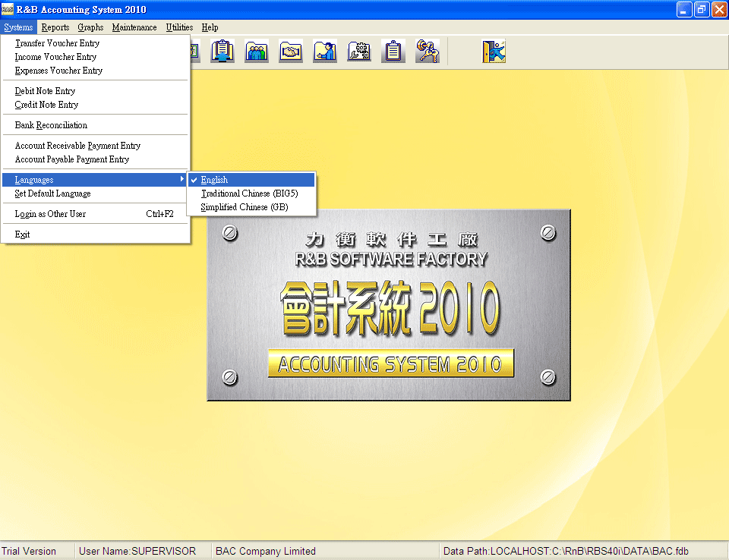Viewport: 729px width, 560px height.
Task: Choose Income Voucher Entry
Action: point(96,57)
